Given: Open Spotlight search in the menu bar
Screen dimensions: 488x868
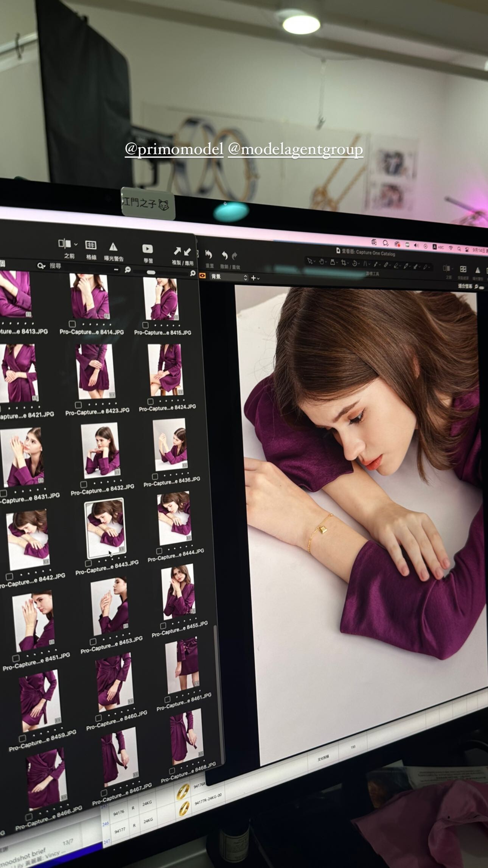Looking at the screenshot, I should coord(459,249).
